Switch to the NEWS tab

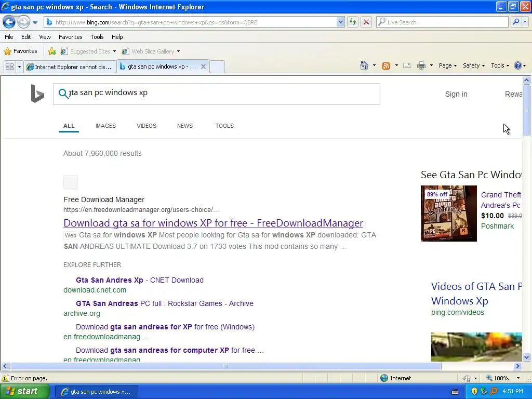pos(184,126)
